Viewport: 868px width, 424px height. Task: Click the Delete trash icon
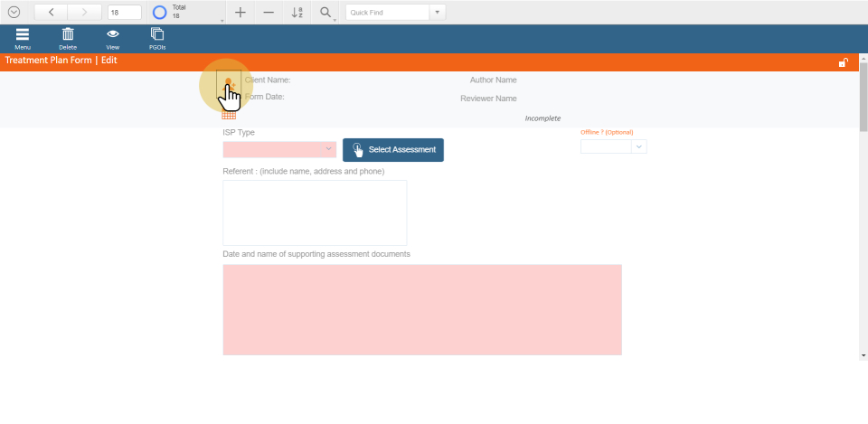(x=68, y=34)
